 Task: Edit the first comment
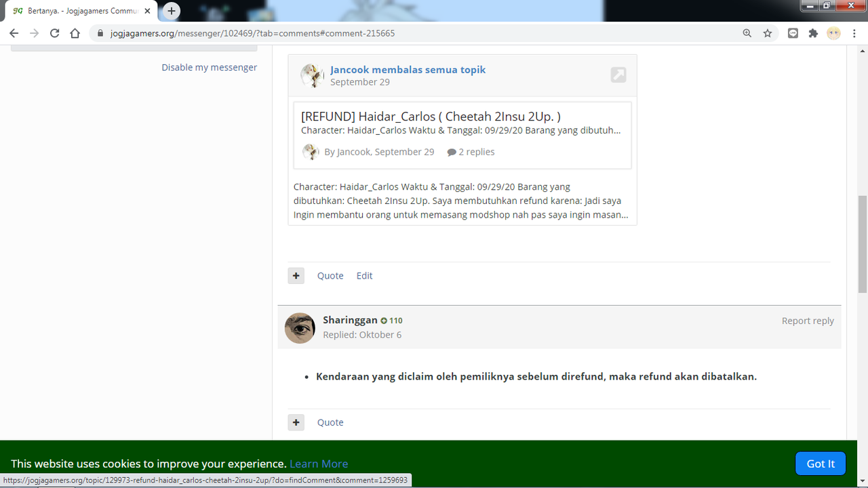pos(364,276)
